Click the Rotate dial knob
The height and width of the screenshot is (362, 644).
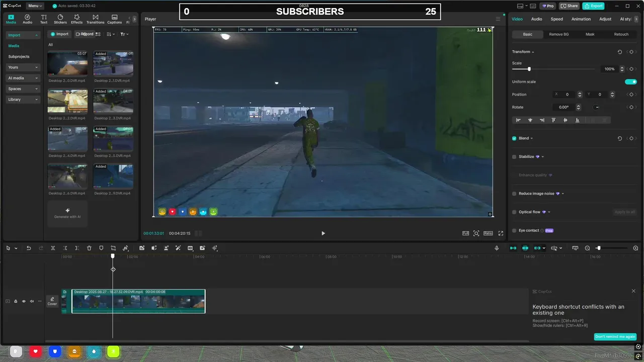[597, 107]
